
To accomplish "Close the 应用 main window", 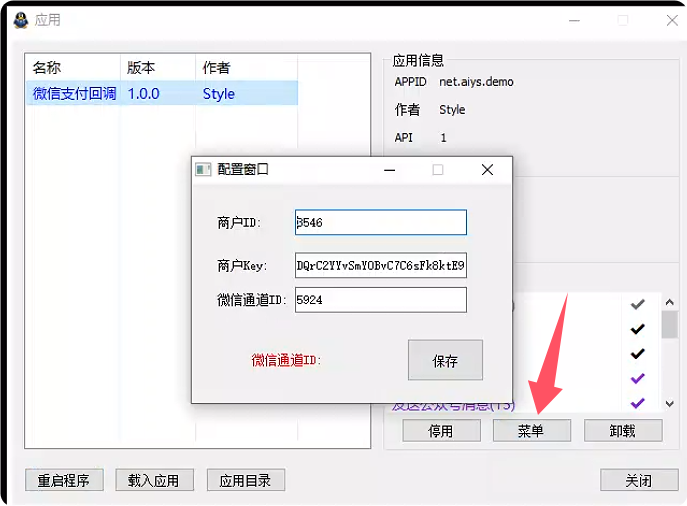I will click(x=672, y=20).
